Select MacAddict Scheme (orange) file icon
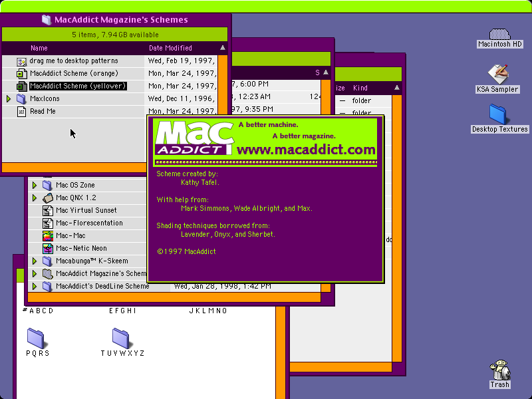The image size is (532, 399). (x=21, y=74)
